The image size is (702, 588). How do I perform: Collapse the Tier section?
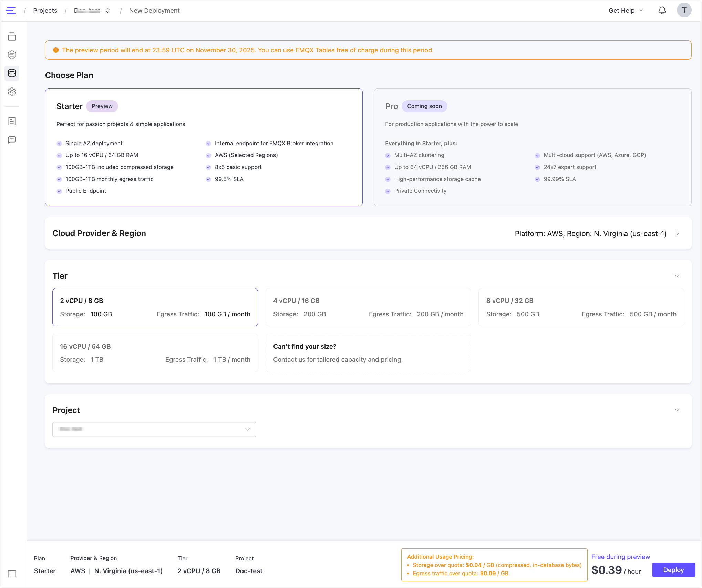tap(677, 276)
